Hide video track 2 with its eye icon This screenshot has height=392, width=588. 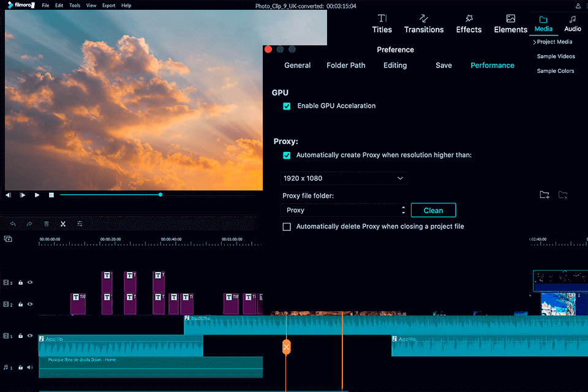(x=29, y=304)
